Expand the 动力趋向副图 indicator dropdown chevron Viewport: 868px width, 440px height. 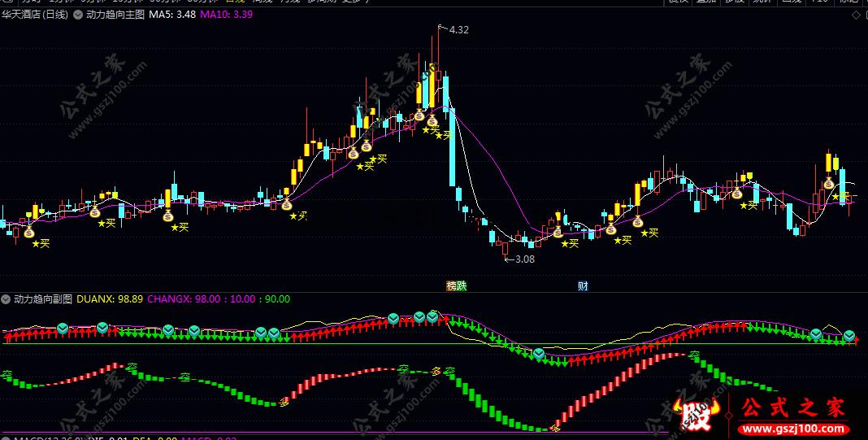point(6,299)
